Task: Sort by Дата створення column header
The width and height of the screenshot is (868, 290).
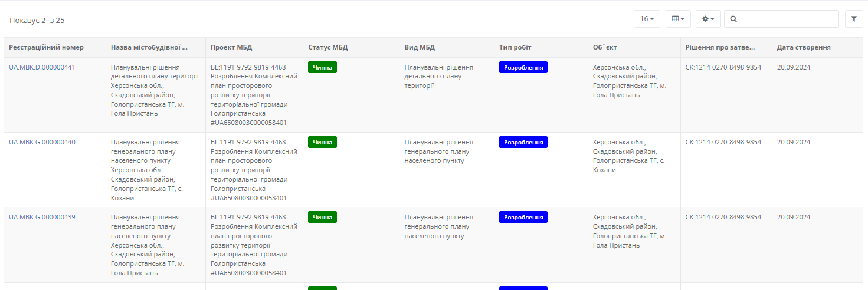Action: (x=804, y=47)
